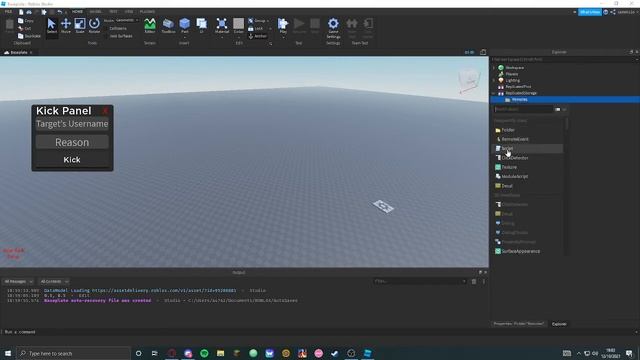Click the Duplicate button in Clipboard
This screenshot has height=360, width=640.
pyautogui.click(x=29, y=36)
